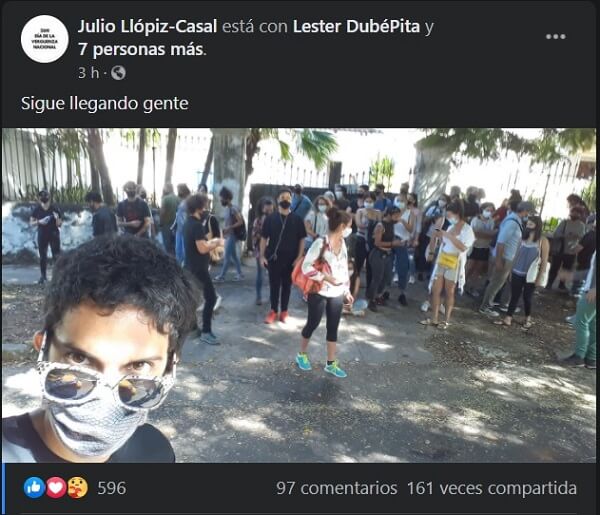This screenshot has width=600, height=515.
Task: Open Julio Llópiz-Casal's profile from his name
Action: pyautogui.click(x=147, y=26)
